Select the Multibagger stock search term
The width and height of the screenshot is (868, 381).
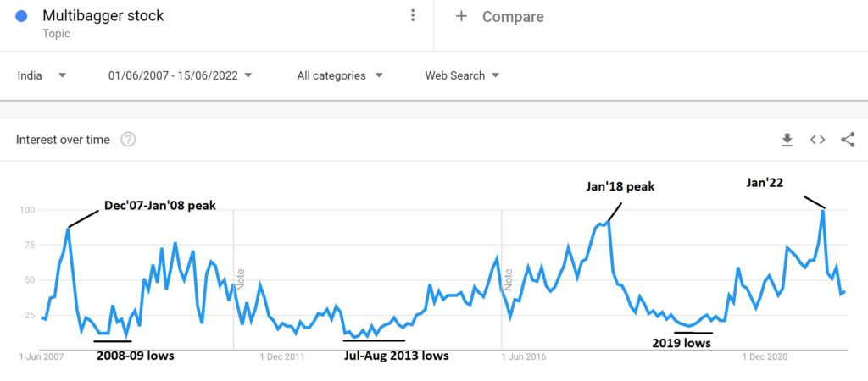pos(103,16)
